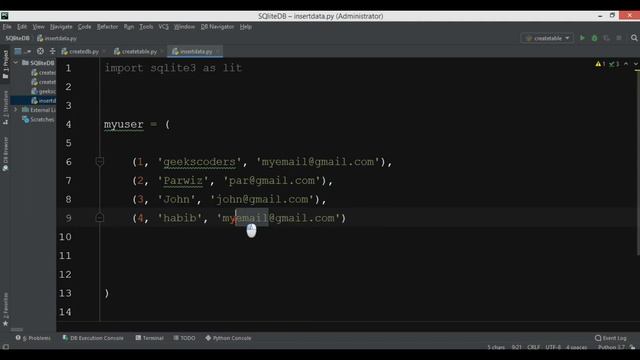Click the 'geekscoders' string on line 6
Image resolution: width=640 pixels, height=360 pixels.
click(199, 162)
